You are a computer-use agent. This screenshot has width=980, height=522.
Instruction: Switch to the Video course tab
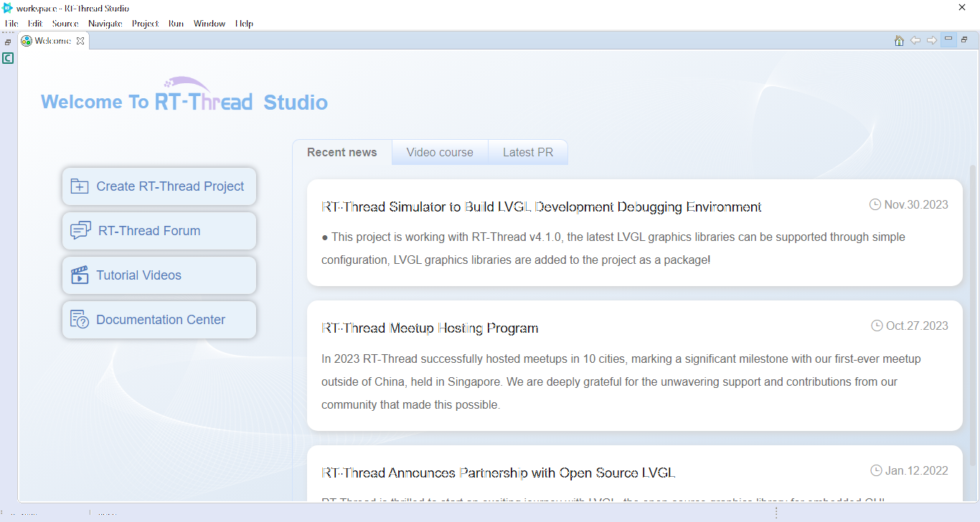point(440,152)
